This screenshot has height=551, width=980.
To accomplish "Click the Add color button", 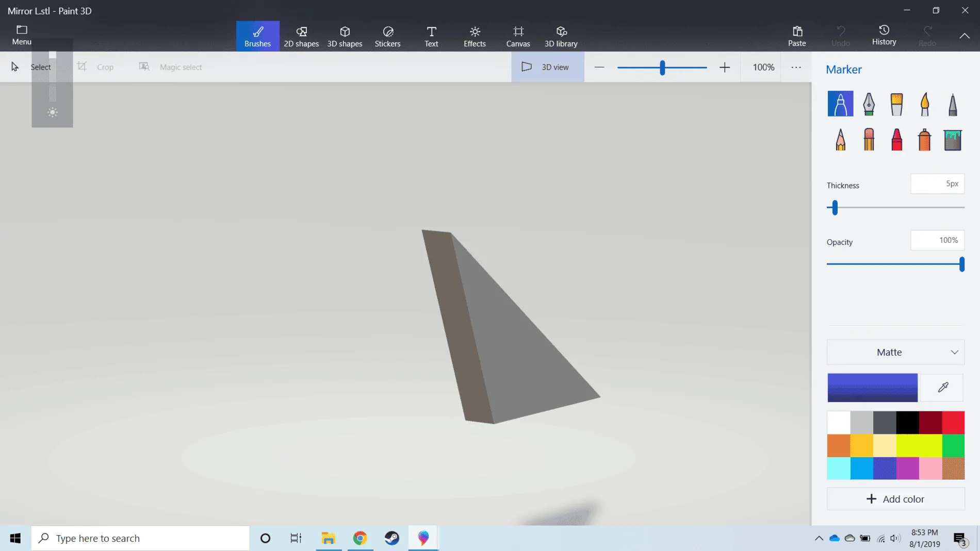I will 895,499.
